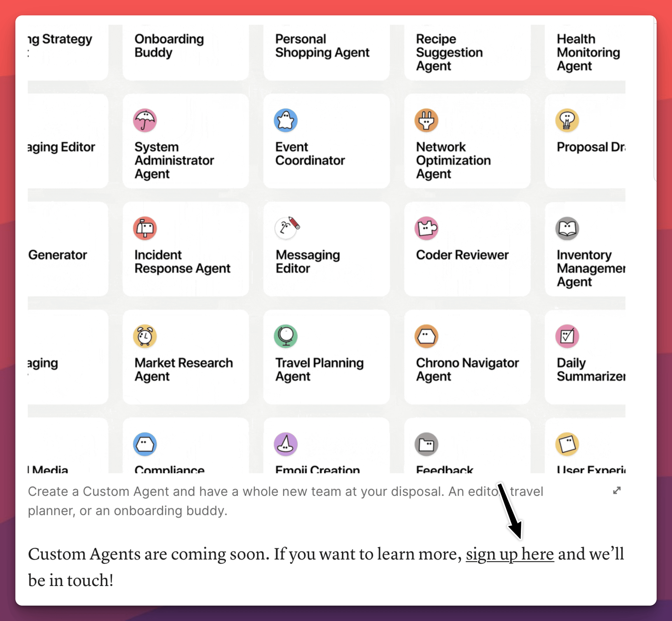
Task: Click the Network Optimization Agent plug icon
Action: pos(426,120)
